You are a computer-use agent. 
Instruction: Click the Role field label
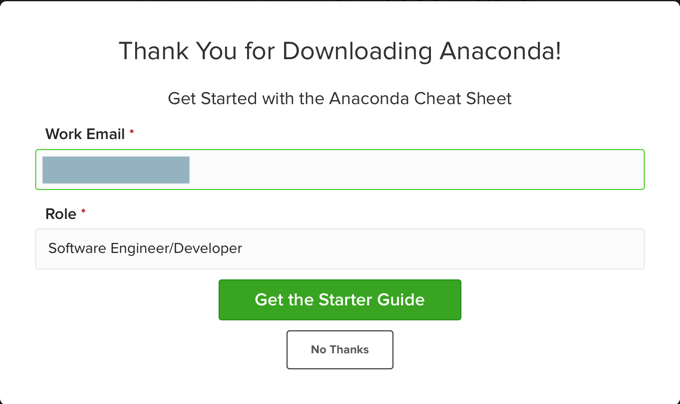[60, 214]
